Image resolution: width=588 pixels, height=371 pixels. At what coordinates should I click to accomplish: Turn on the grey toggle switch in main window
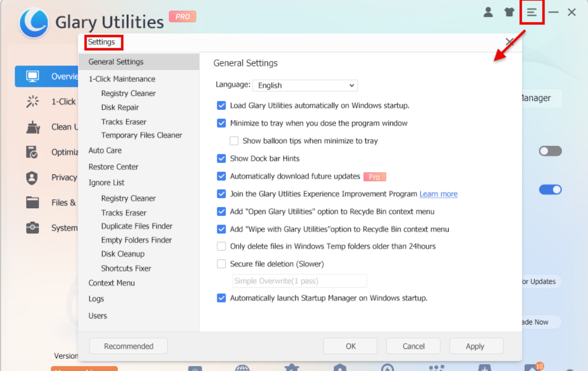[550, 151]
